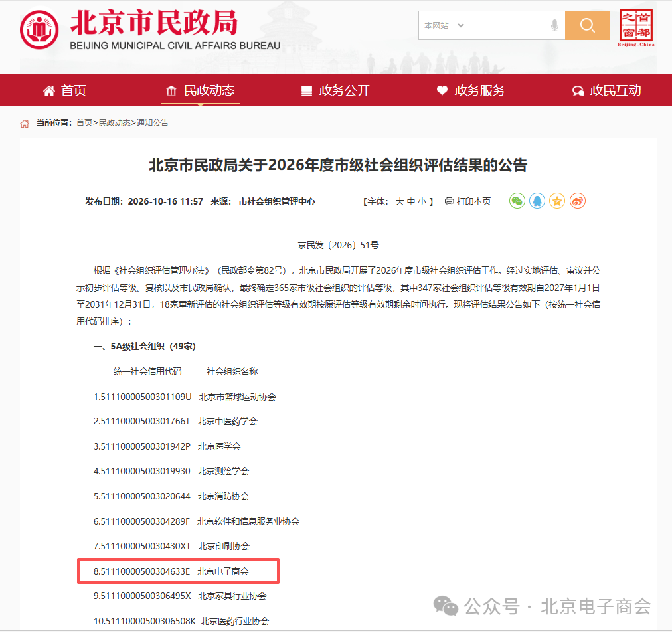Image resolution: width=672 pixels, height=633 pixels.
Task: Click the publish date 2026-10-16 11:57
Action: coord(165,201)
